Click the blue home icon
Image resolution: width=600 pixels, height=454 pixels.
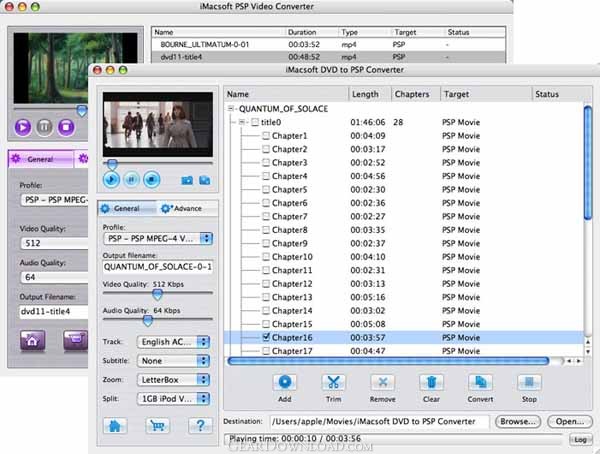115,426
